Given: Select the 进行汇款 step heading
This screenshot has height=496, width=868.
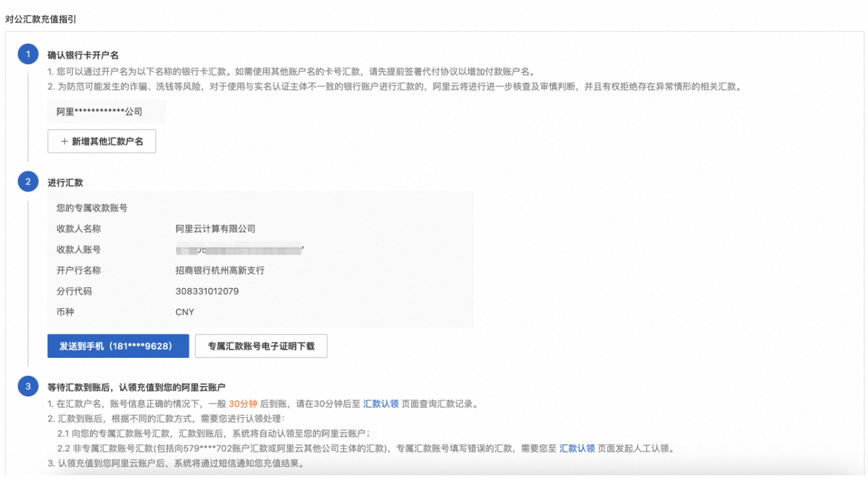Looking at the screenshot, I should pos(66,182).
